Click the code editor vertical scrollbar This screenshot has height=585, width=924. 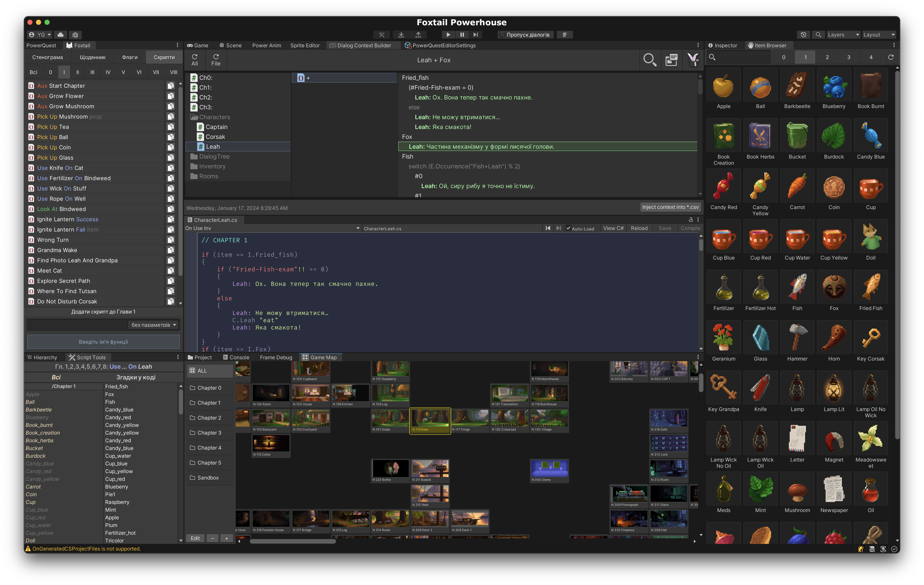point(701,245)
